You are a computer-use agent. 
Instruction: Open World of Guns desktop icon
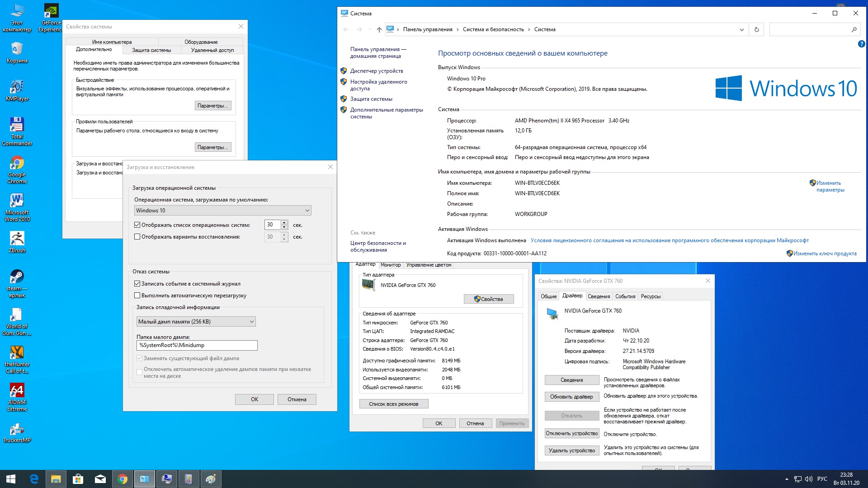(17, 321)
